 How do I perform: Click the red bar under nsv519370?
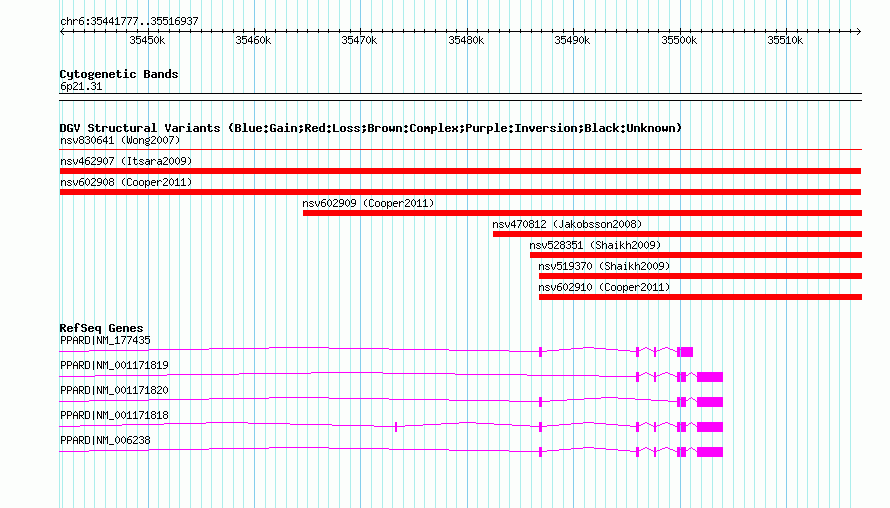coord(700,276)
